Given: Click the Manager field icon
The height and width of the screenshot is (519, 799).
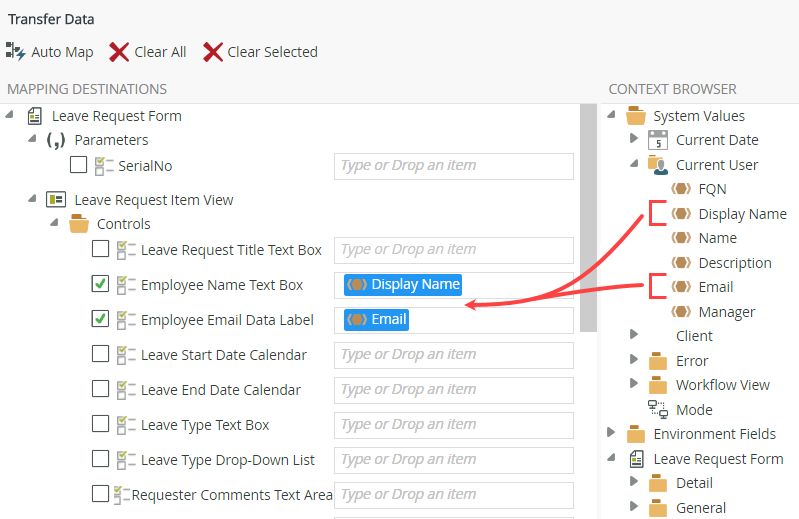Looking at the screenshot, I should tap(681, 311).
